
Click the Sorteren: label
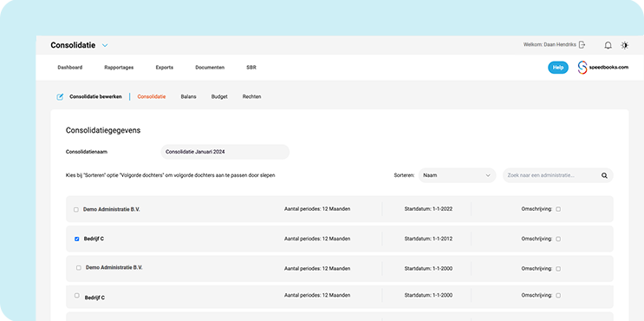[x=404, y=175]
